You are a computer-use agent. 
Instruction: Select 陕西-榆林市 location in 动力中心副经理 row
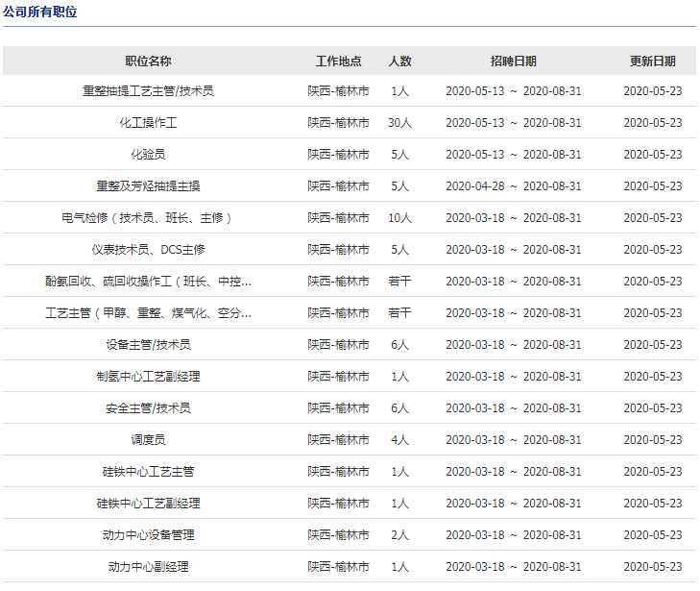click(338, 567)
